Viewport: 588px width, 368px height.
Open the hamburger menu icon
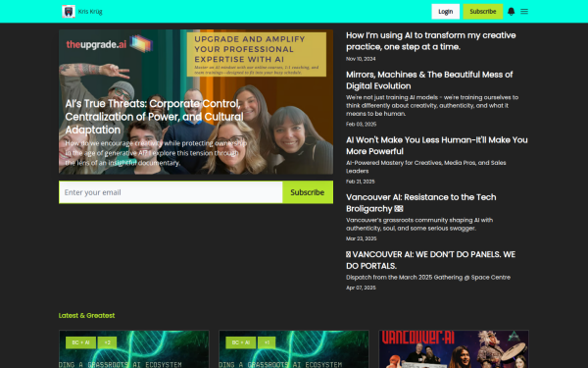click(524, 12)
